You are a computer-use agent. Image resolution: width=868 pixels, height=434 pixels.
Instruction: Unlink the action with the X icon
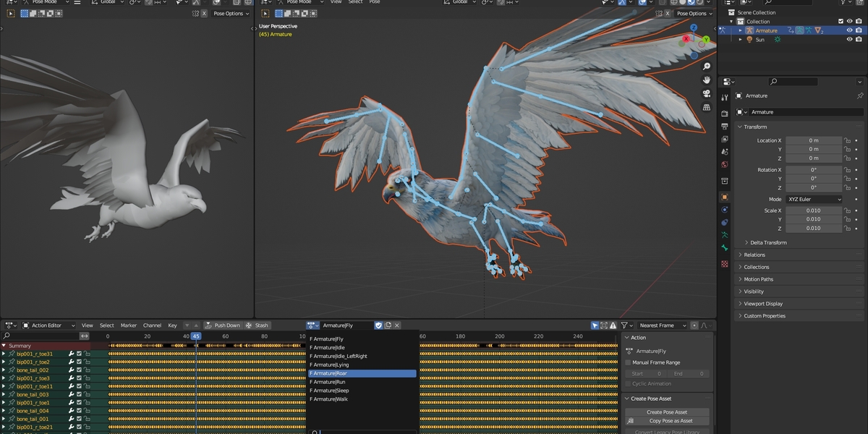click(396, 325)
